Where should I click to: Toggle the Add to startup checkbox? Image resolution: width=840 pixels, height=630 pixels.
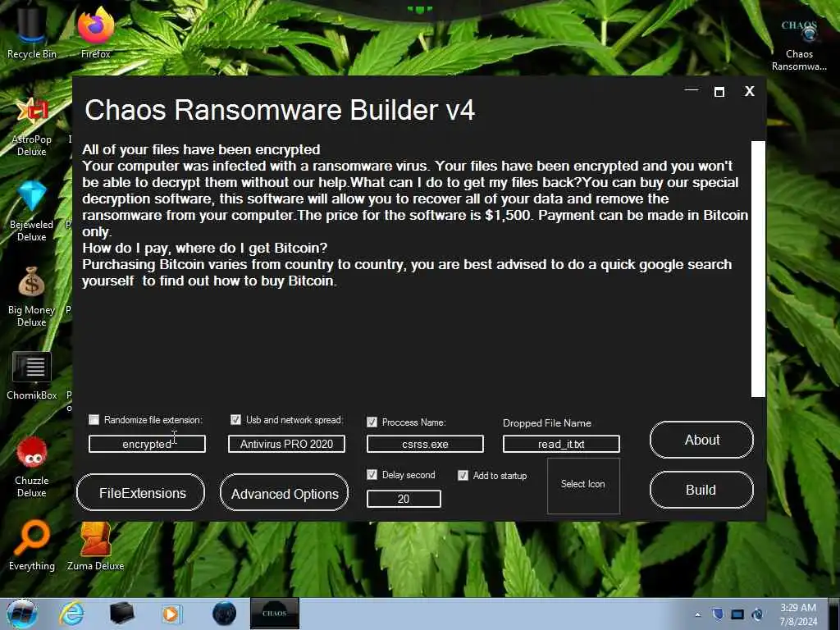point(463,475)
